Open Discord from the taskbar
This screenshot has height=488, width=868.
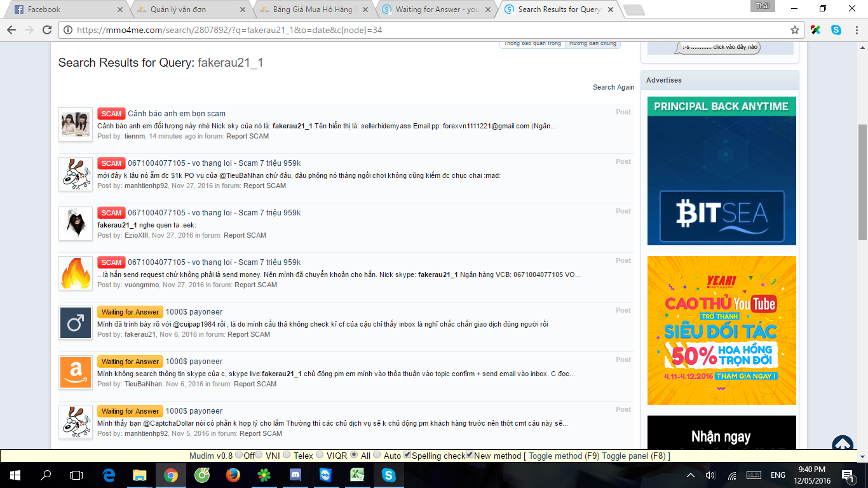(x=295, y=475)
